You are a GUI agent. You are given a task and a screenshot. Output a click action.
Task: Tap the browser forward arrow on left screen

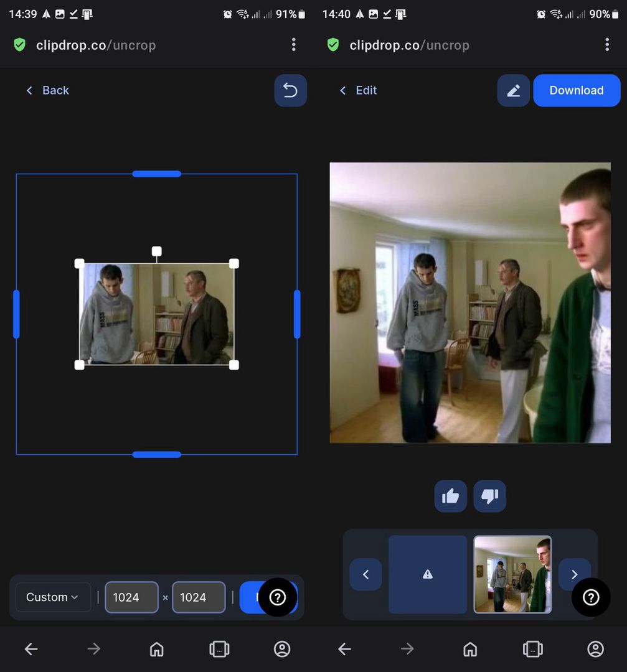coord(94,649)
